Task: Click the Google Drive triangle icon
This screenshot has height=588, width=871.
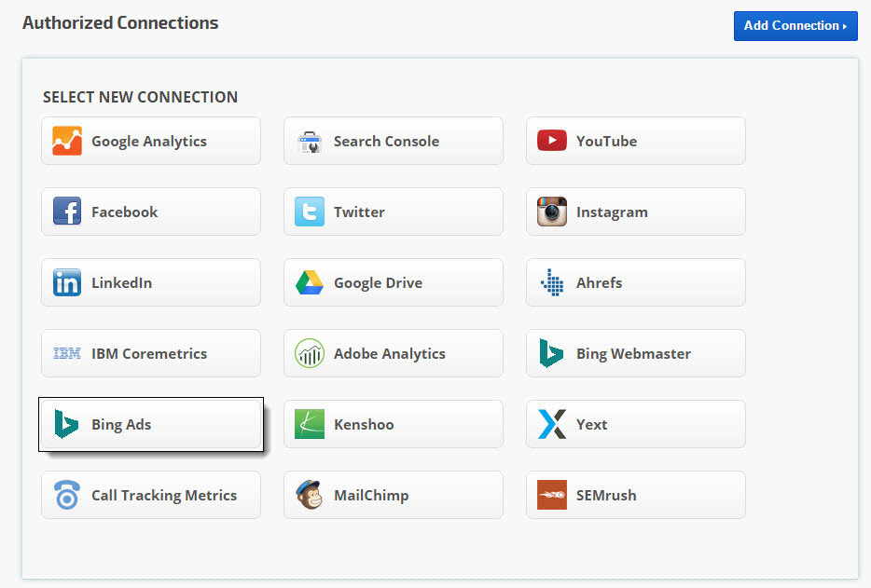Action: coord(310,282)
